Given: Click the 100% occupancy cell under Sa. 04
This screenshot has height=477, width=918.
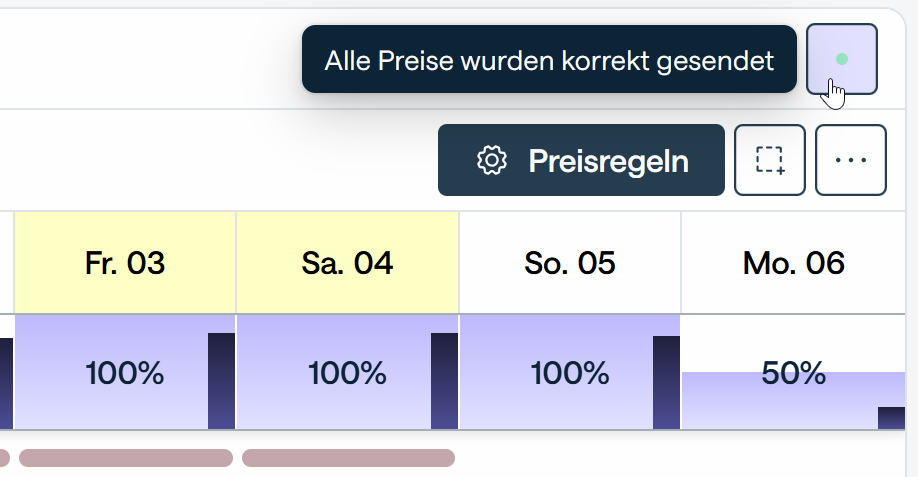Looking at the screenshot, I should pos(335,373).
